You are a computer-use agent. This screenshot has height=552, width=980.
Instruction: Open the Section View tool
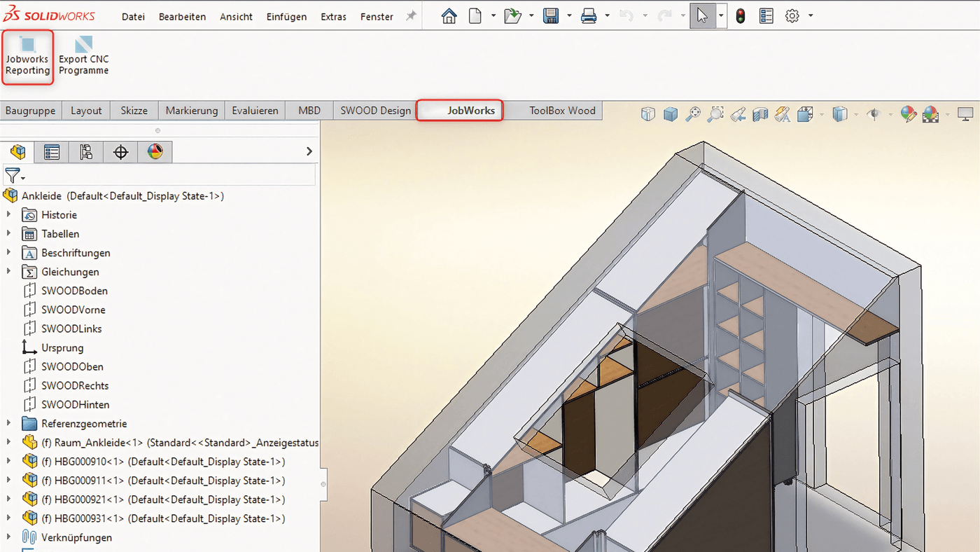pyautogui.click(x=759, y=113)
